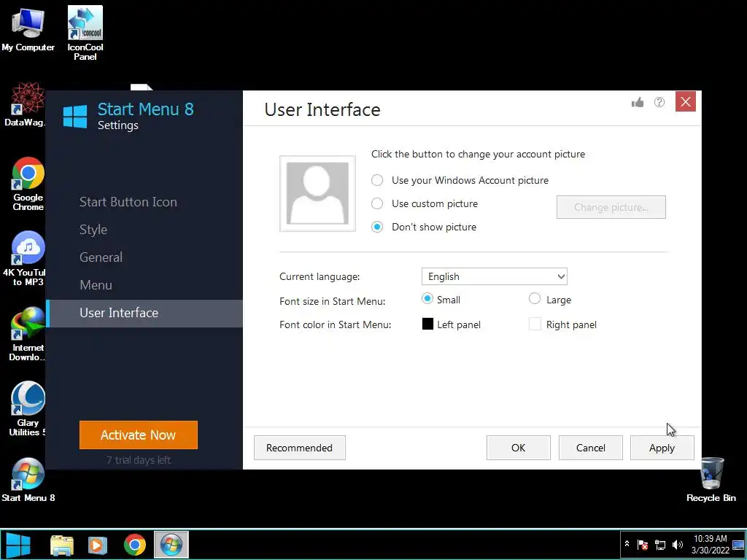Select Start Menu 8 desktop shortcut
The width and height of the screenshot is (747, 560).
click(x=28, y=480)
